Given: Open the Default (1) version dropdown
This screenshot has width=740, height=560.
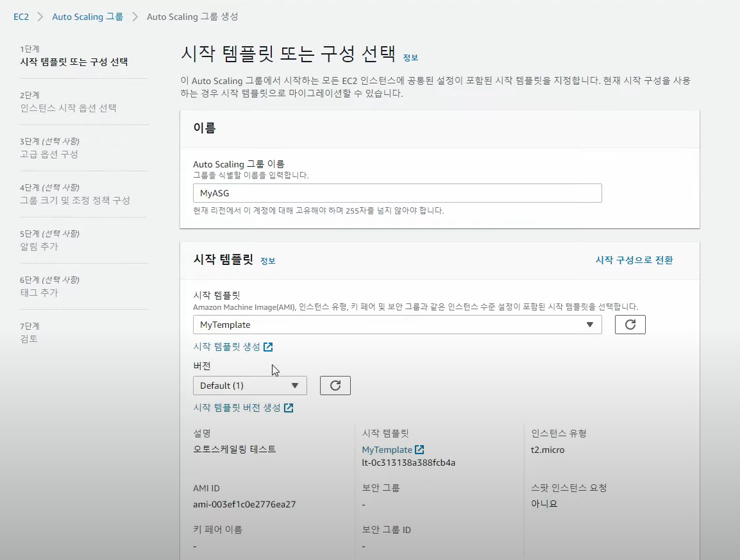Looking at the screenshot, I should [249, 386].
